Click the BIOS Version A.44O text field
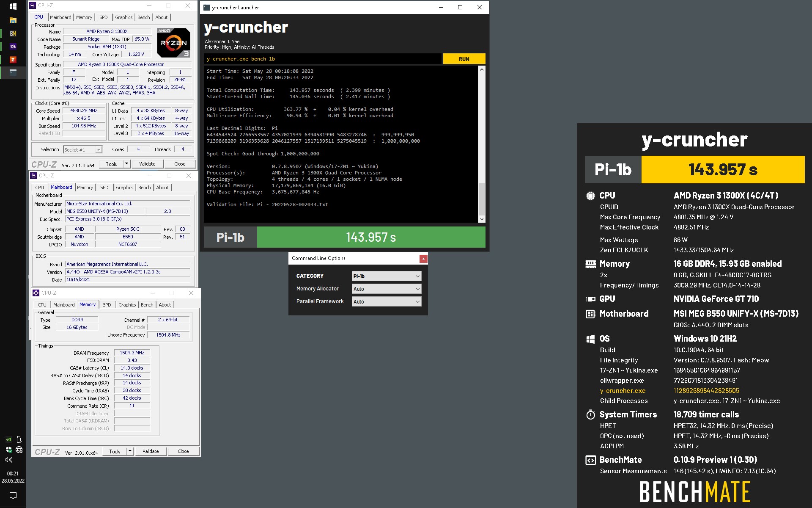The height and width of the screenshot is (508, 812). pyautogui.click(x=128, y=272)
